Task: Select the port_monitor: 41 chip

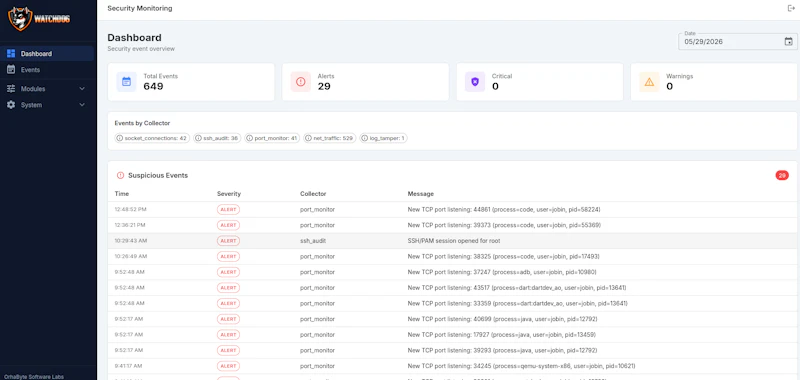Action: tap(272, 138)
